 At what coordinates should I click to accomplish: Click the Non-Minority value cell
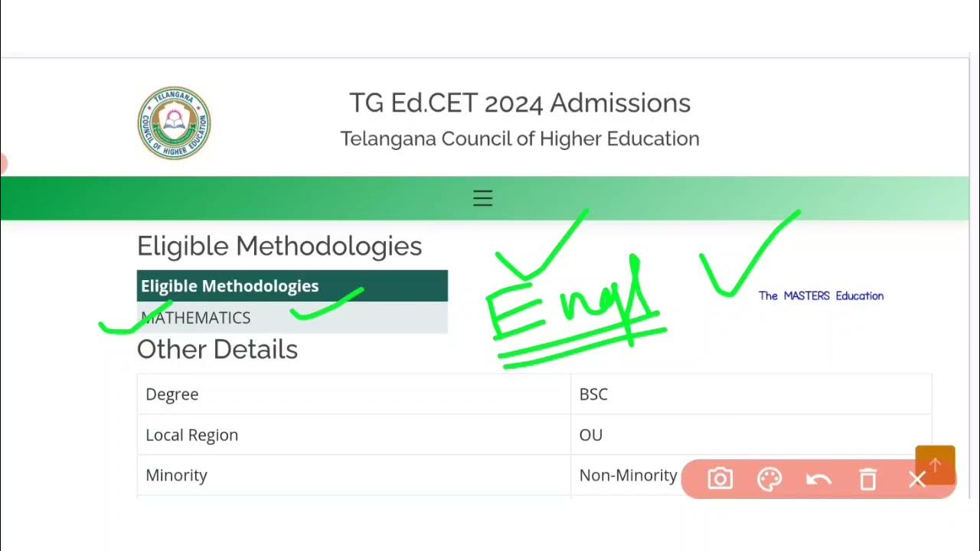pyautogui.click(x=628, y=475)
